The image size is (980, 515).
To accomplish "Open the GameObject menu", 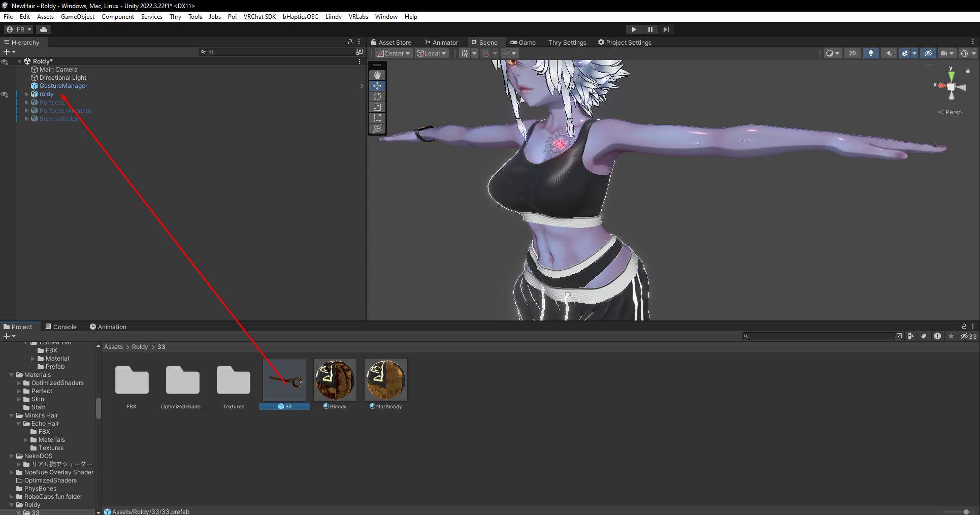I will click(78, 17).
